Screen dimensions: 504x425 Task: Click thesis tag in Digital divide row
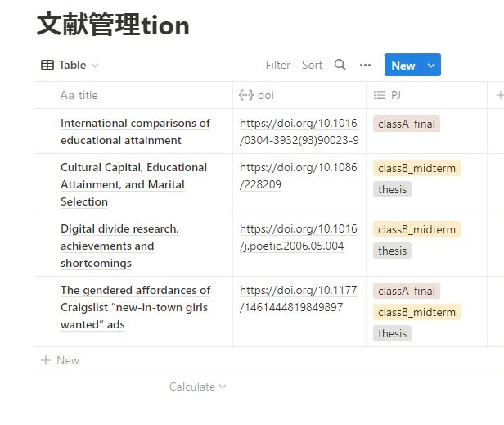click(x=392, y=251)
